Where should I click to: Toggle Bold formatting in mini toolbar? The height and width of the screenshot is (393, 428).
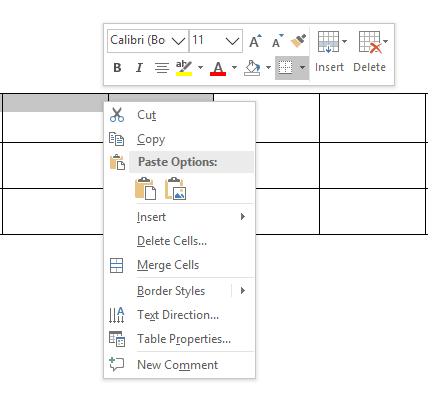click(x=117, y=68)
